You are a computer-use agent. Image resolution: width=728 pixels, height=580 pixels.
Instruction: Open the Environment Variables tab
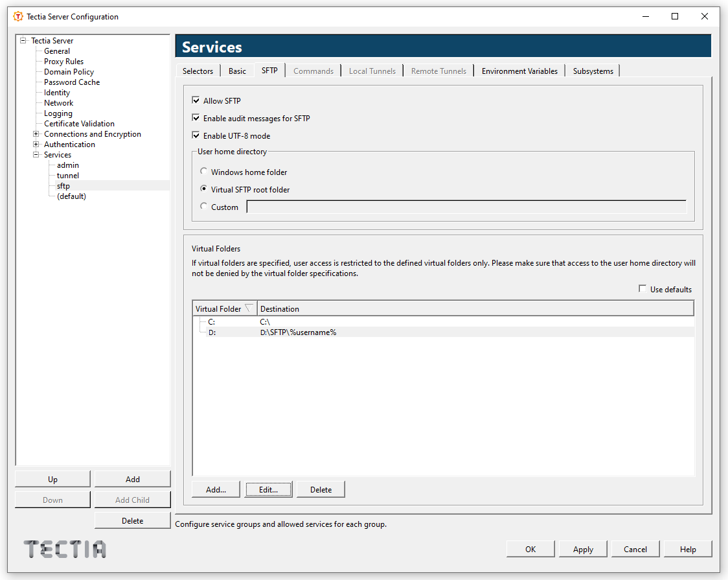(519, 71)
